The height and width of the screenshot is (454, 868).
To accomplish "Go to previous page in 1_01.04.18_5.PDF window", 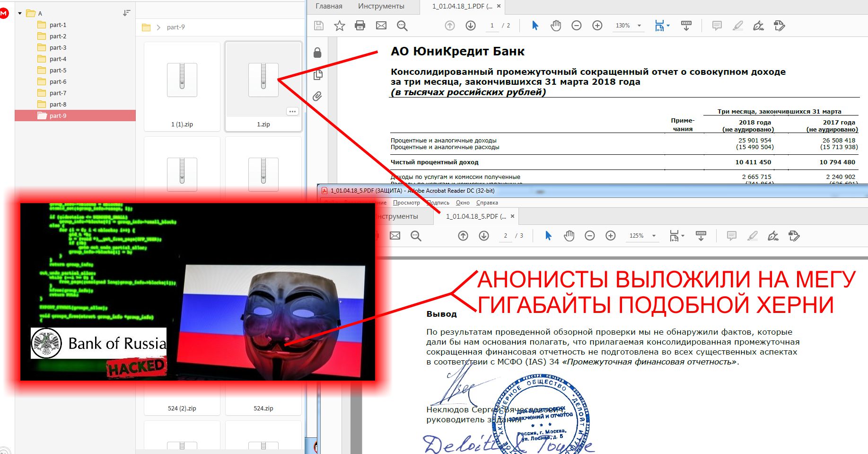I will [x=463, y=236].
